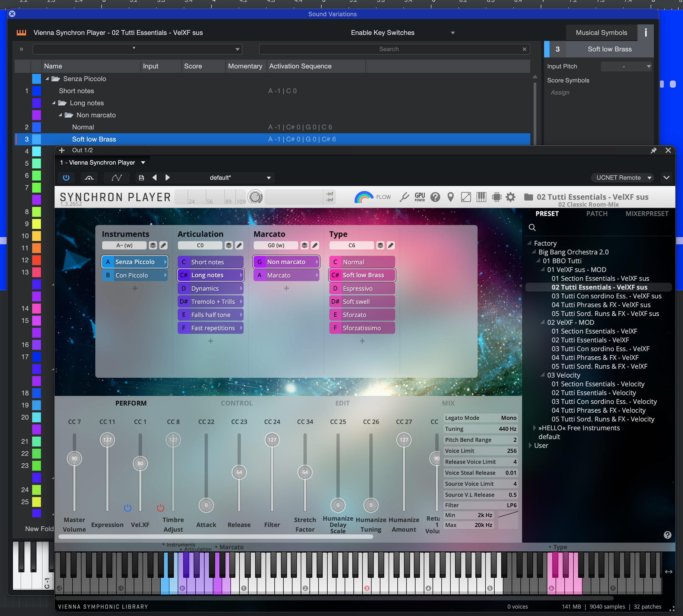
Task: Open the UCNET Remote dropdown
Action: coord(623,178)
